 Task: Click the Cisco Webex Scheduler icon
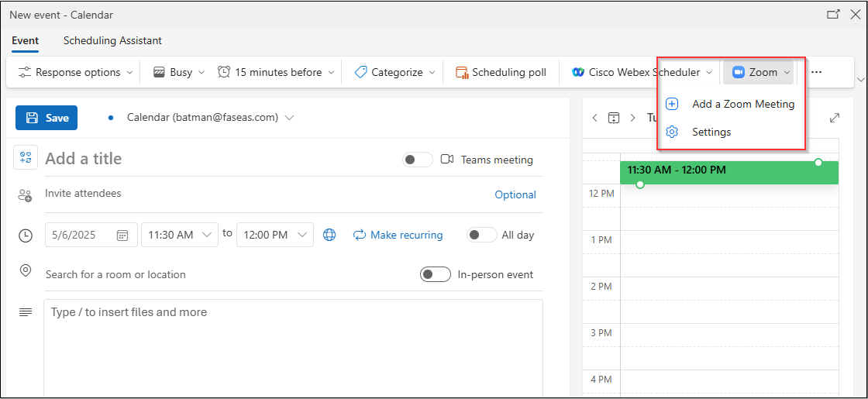pyautogui.click(x=578, y=73)
